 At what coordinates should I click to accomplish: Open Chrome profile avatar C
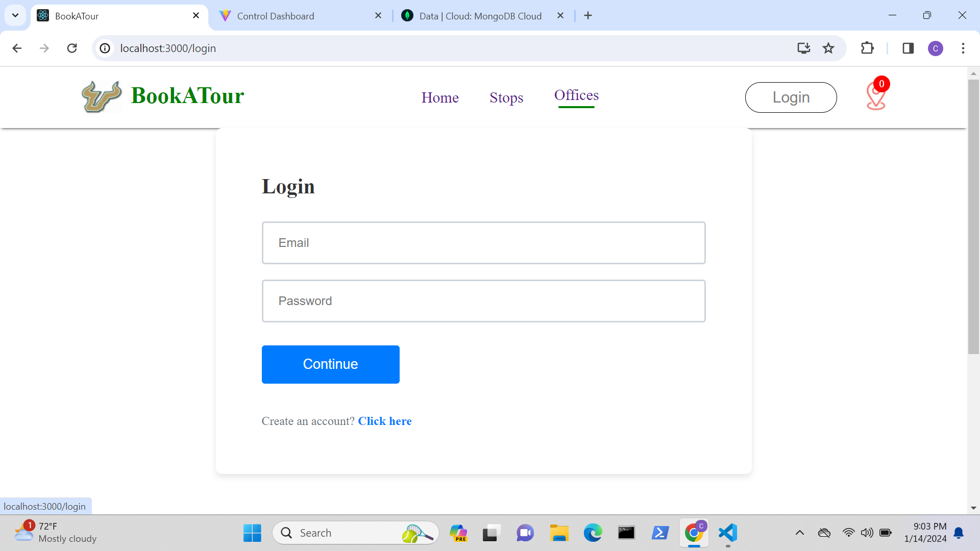point(935,48)
